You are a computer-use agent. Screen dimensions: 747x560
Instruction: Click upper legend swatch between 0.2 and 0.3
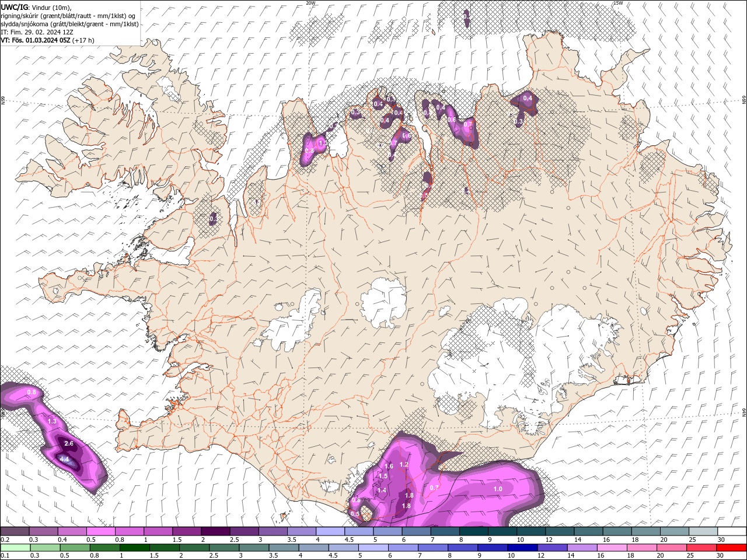15,531
